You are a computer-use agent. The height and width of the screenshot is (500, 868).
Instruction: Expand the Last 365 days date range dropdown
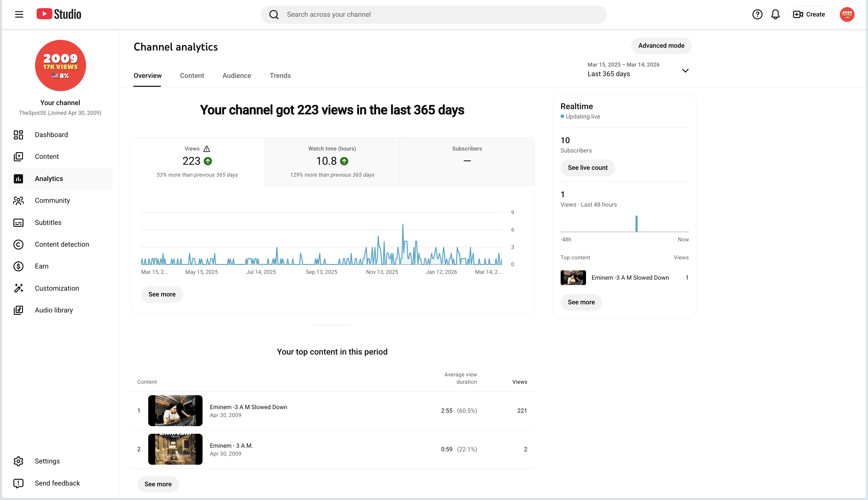[x=638, y=70]
